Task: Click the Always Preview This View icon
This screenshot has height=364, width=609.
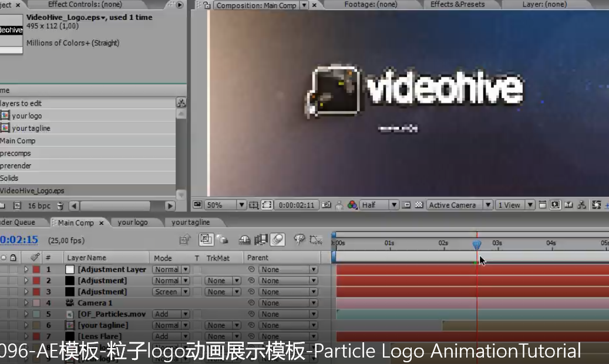Action: [x=197, y=205]
